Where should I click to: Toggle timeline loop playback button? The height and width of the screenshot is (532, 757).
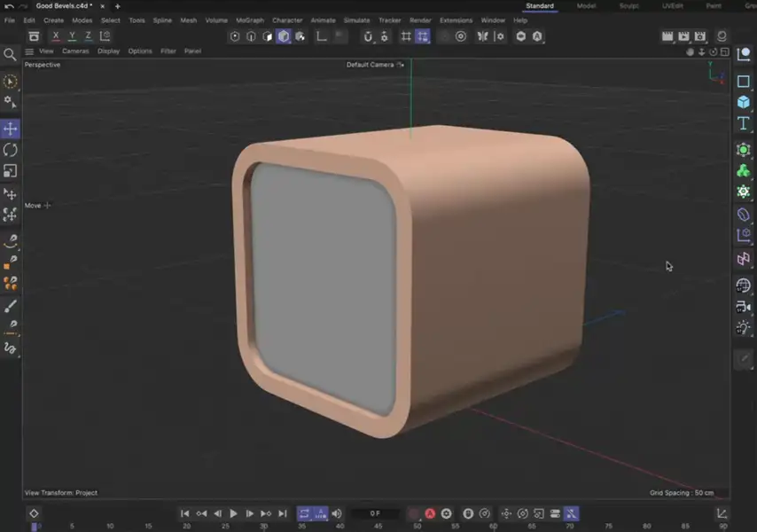(304, 513)
